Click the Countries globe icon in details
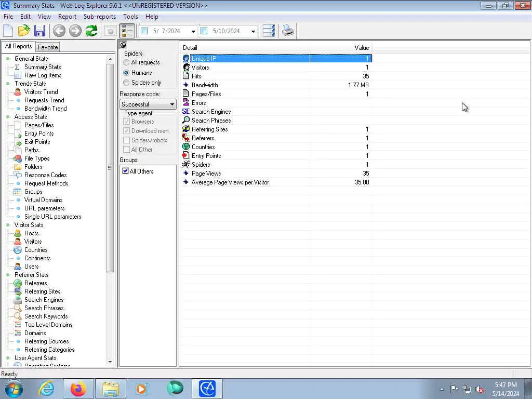Image resolution: width=532 pixels, height=399 pixels. coord(186,147)
